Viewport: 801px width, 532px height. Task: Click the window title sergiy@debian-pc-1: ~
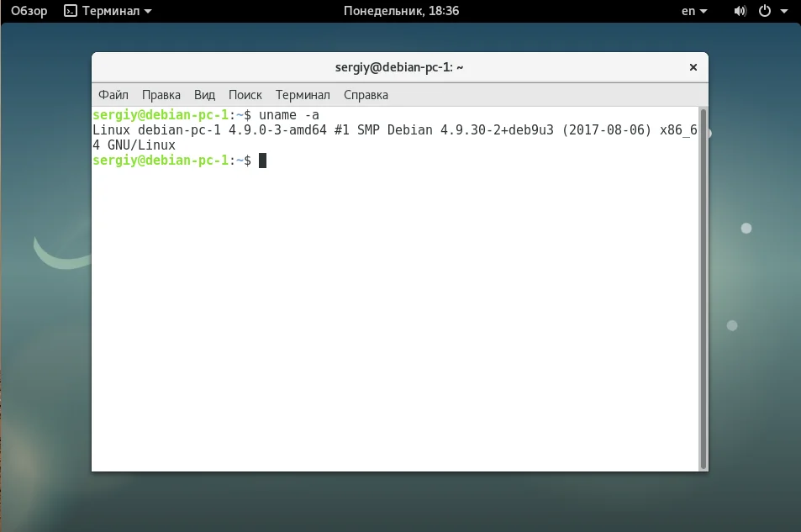[x=399, y=67]
